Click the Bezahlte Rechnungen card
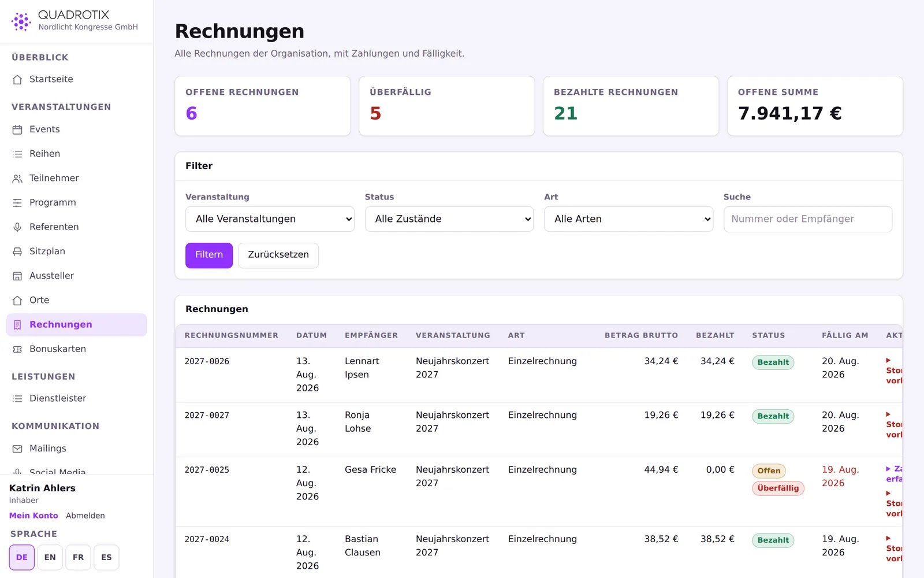 (631, 106)
